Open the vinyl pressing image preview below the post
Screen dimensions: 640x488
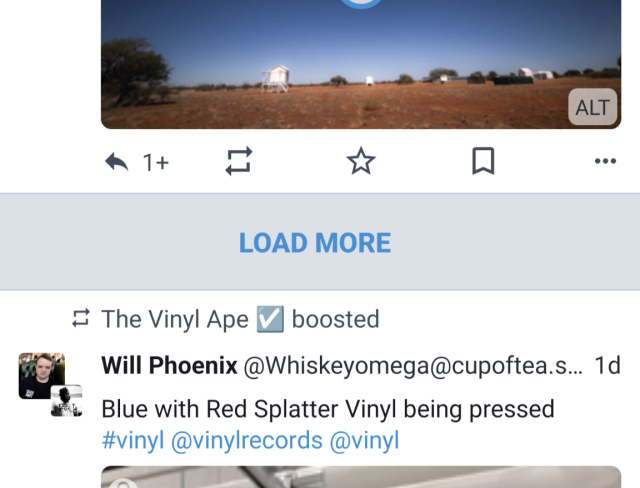tap(360, 477)
